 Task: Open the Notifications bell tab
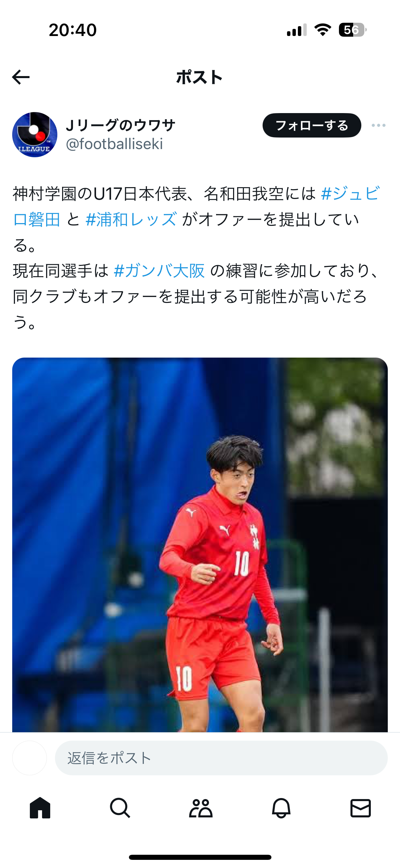(x=281, y=808)
